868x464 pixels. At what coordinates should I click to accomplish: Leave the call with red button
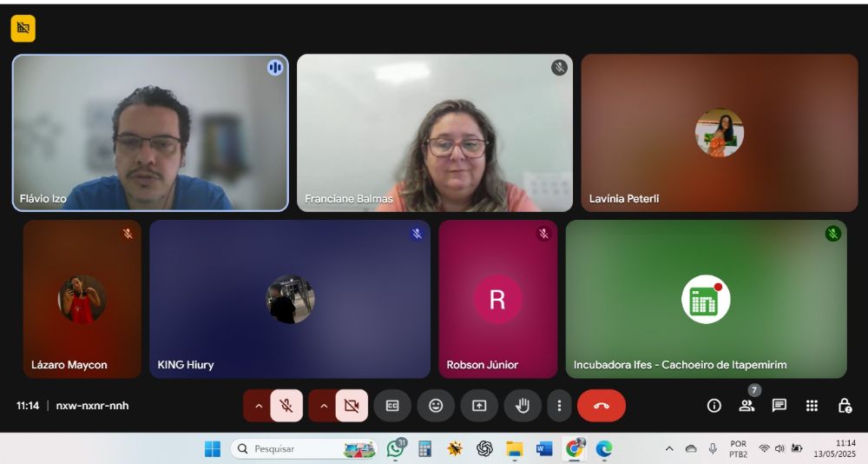click(x=601, y=406)
